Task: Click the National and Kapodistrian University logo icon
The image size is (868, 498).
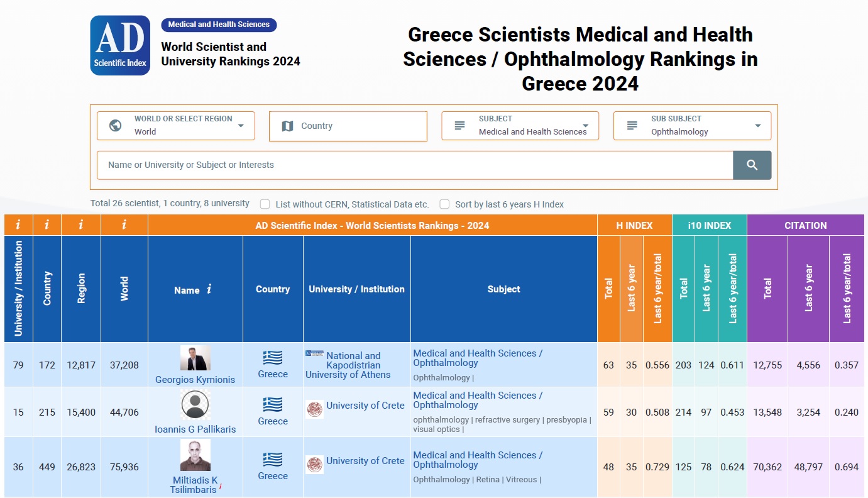Action: [314, 353]
